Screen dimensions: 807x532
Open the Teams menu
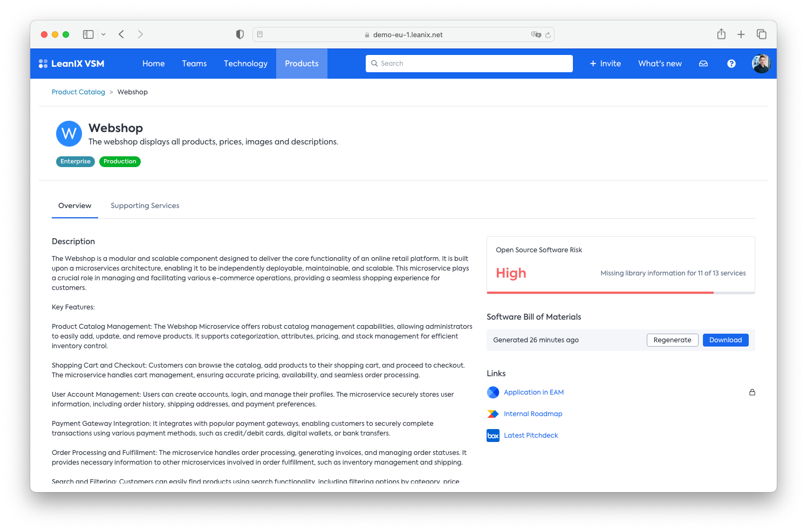click(x=194, y=64)
